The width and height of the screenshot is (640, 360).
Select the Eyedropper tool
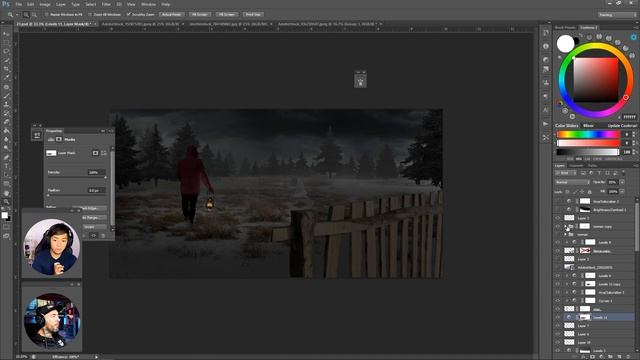pyautogui.click(x=6, y=78)
